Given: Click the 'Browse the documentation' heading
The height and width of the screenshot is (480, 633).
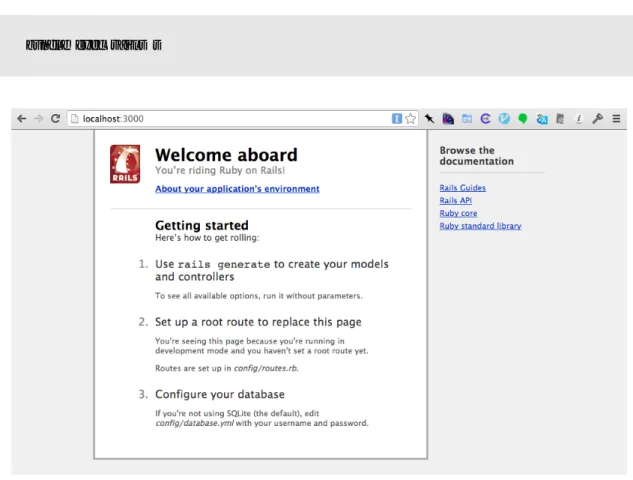Looking at the screenshot, I should (x=477, y=156).
